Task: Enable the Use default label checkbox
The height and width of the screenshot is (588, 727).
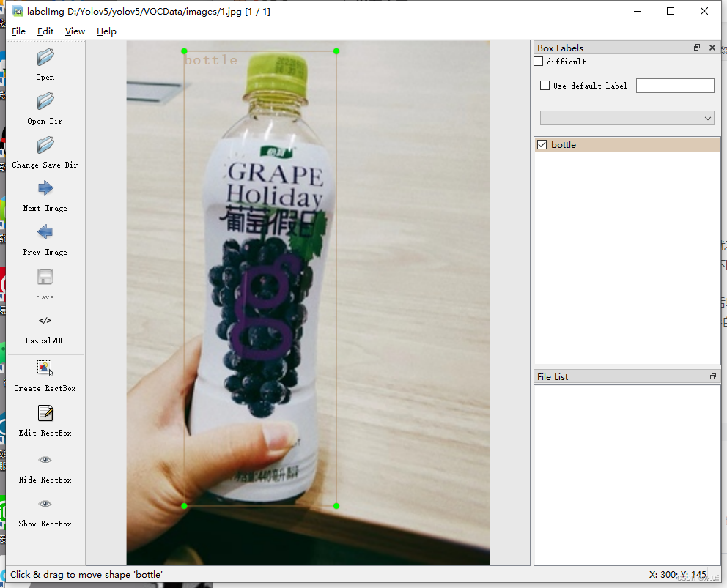Action: coord(545,85)
